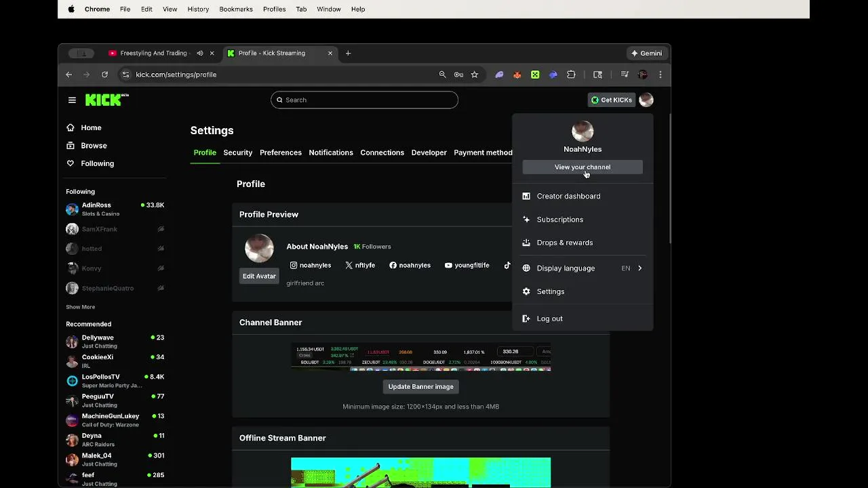Open the Kick hamburger sidebar menu
Screen dimensions: 868x488
tap(72, 100)
